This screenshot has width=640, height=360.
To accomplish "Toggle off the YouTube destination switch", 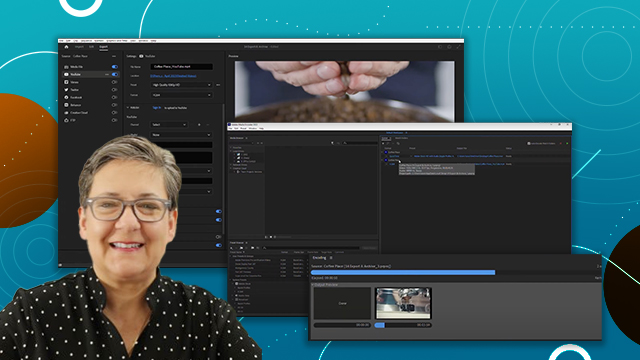I will 115,74.
